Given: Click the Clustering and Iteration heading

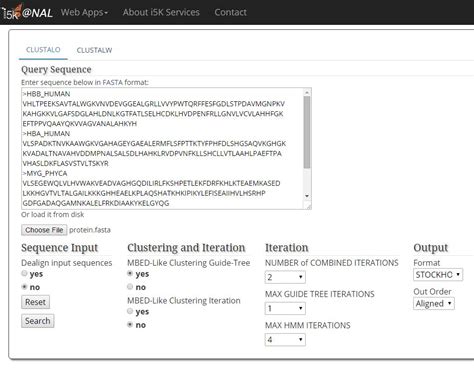Looking at the screenshot, I should coord(186,248).
